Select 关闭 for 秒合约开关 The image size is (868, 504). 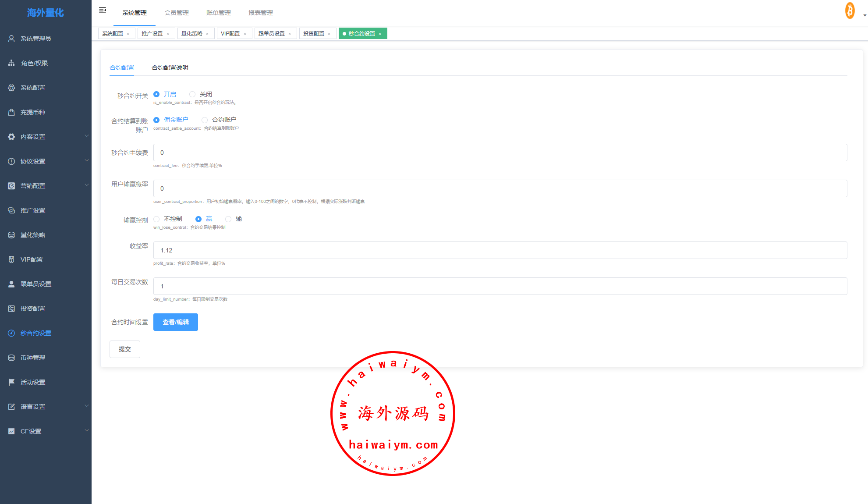(x=192, y=94)
